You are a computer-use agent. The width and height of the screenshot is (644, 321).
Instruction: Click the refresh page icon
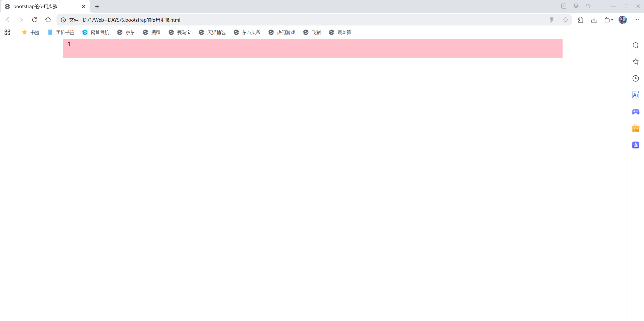35,20
